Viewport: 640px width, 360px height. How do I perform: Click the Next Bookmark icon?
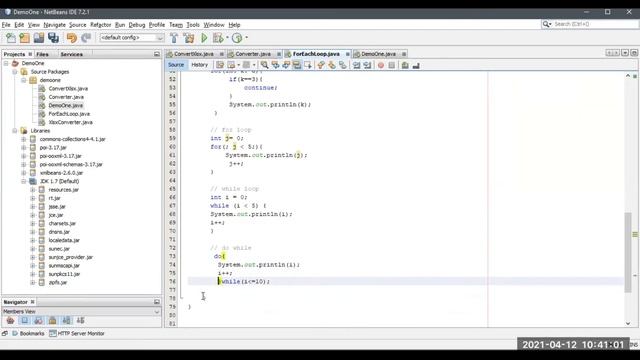tap(332, 65)
